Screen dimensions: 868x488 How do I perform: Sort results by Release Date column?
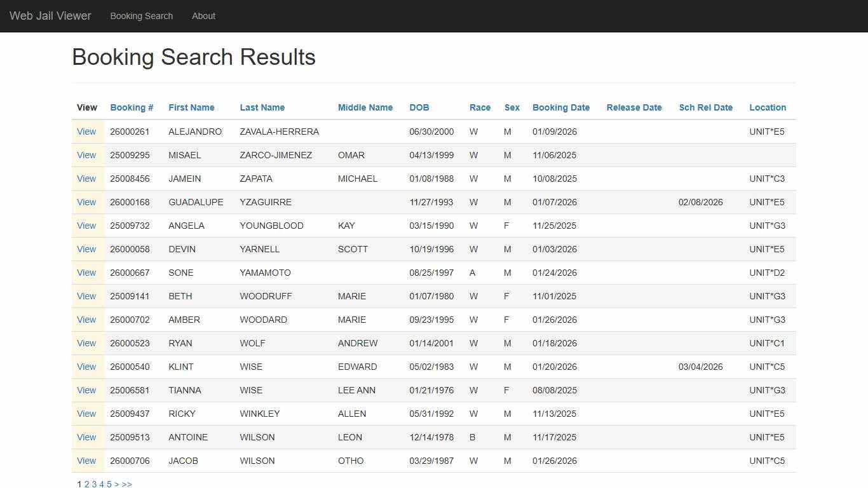634,107
